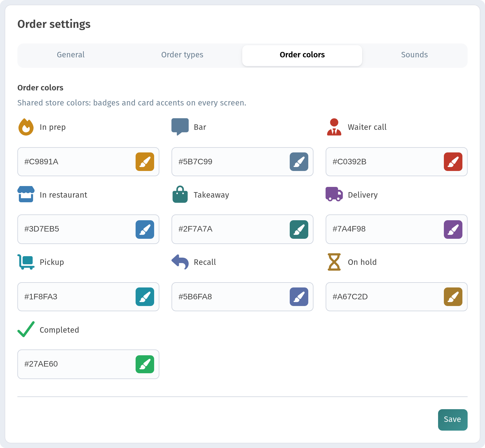Viewport: 485px width, 448px height.
Task: Focus the On hold hex field #A67C2D
Action: 397,297
